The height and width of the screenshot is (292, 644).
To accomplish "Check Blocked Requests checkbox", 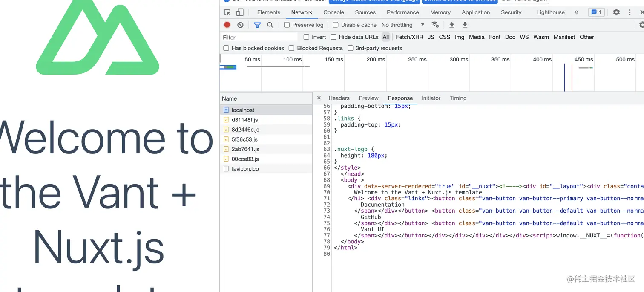I will (x=291, y=48).
